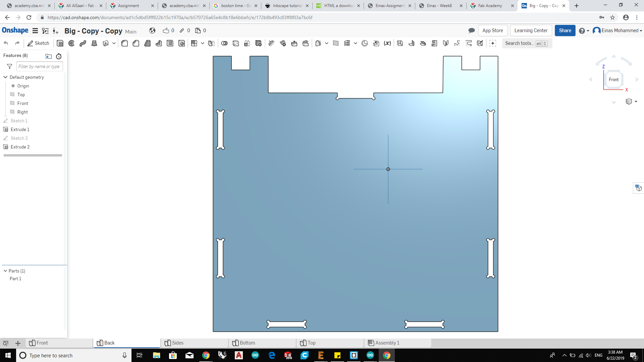The width and height of the screenshot is (644, 362).
Task: Switch to the Sides tab
Action: click(x=177, y=343)
